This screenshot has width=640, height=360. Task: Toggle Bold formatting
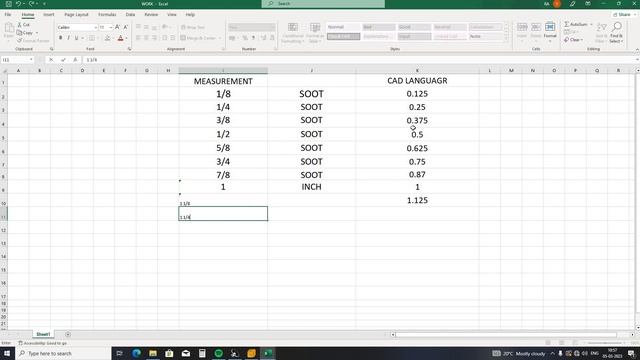coord(60,38)
